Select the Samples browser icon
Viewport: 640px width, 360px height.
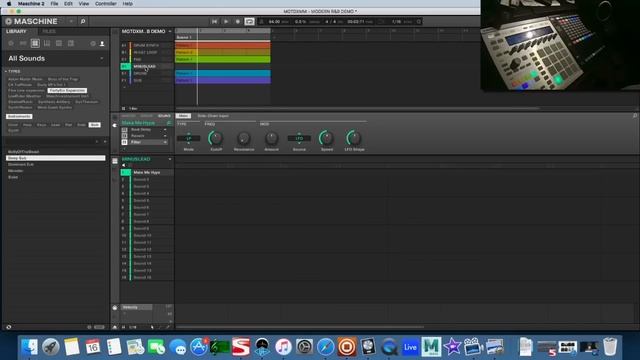tap(71, 43)
